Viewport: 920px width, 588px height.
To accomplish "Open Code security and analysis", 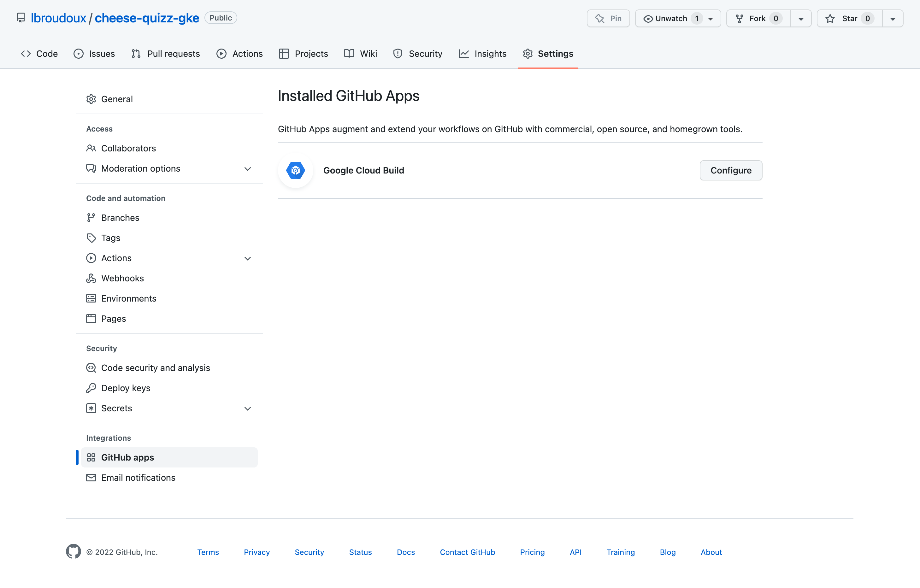I will 155,367.
